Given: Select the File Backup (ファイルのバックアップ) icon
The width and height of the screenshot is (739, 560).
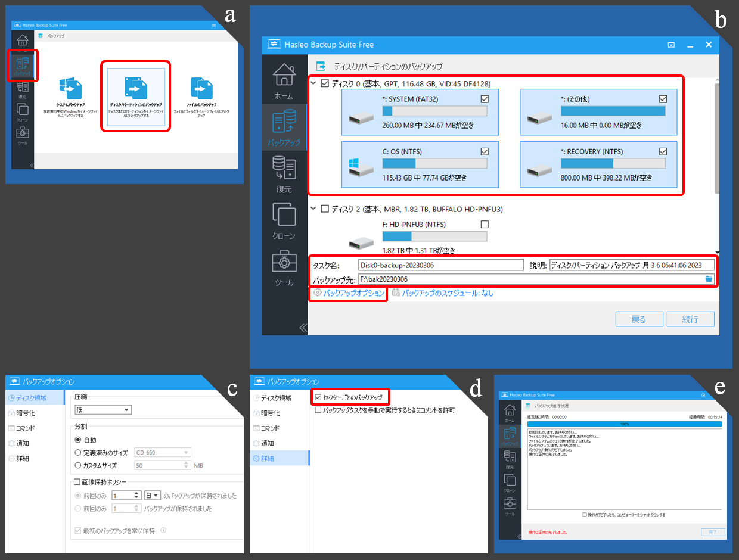Looking at the screenshot, I should (201, 88).
